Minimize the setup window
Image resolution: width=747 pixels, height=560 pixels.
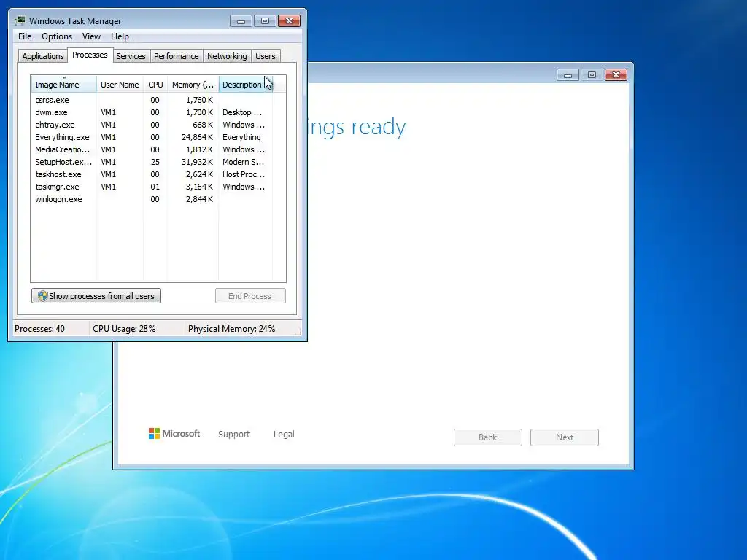pos(568,75)
